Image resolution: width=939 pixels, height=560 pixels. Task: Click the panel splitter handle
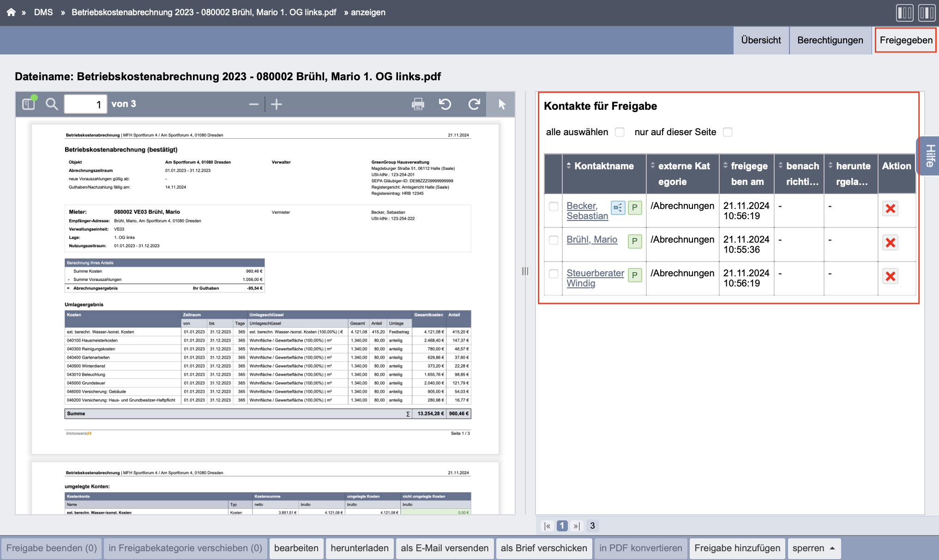[x=525, y=271]
